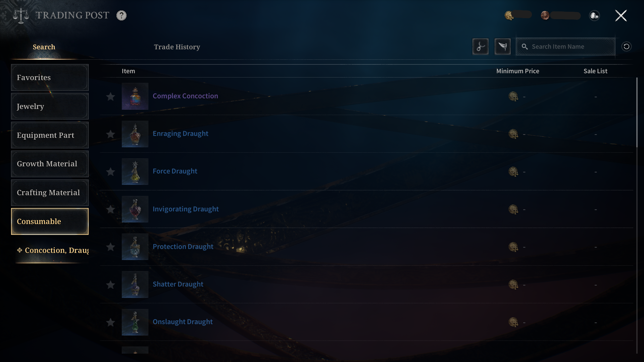This screenshot has height=362, width=644.
Task: Click the Complex Concoction item icon
Action: click(135, 96)
